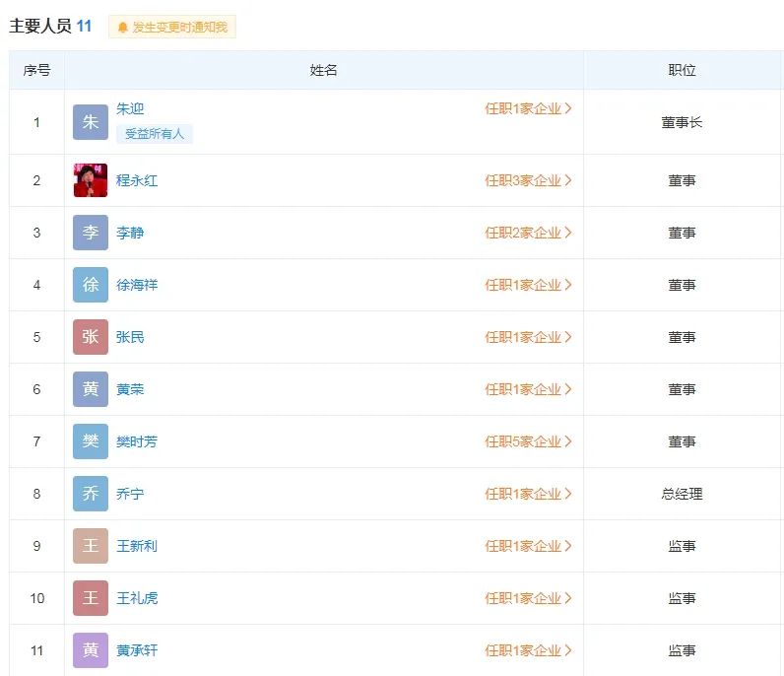Expand 任职3家企业 for 程永红

pyautogui.click(x=528, y=180)
